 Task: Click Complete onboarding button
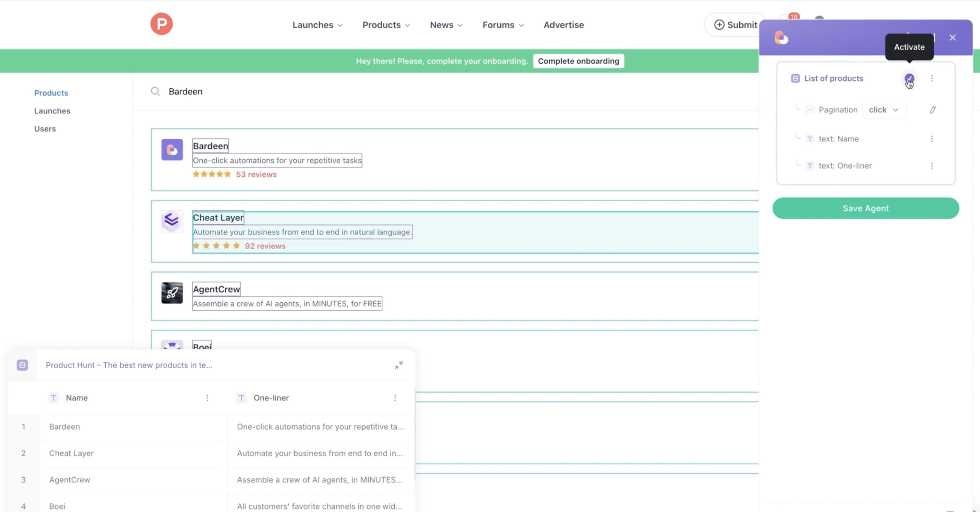578,61
